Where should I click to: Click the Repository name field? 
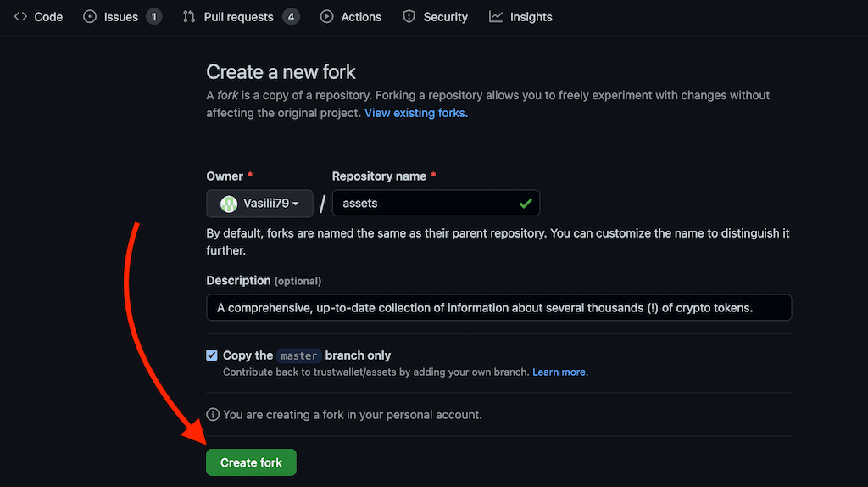(x=436, y=204)
